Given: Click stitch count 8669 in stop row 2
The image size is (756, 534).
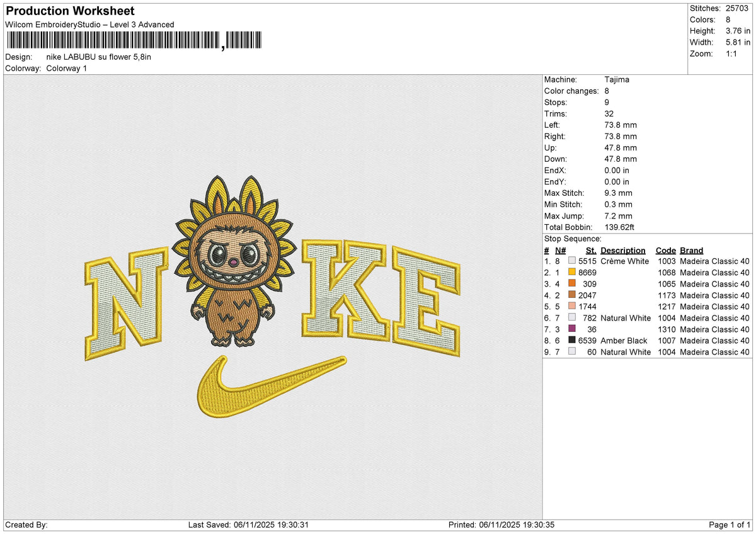Looking at the screenshot, I should point(587,273).
